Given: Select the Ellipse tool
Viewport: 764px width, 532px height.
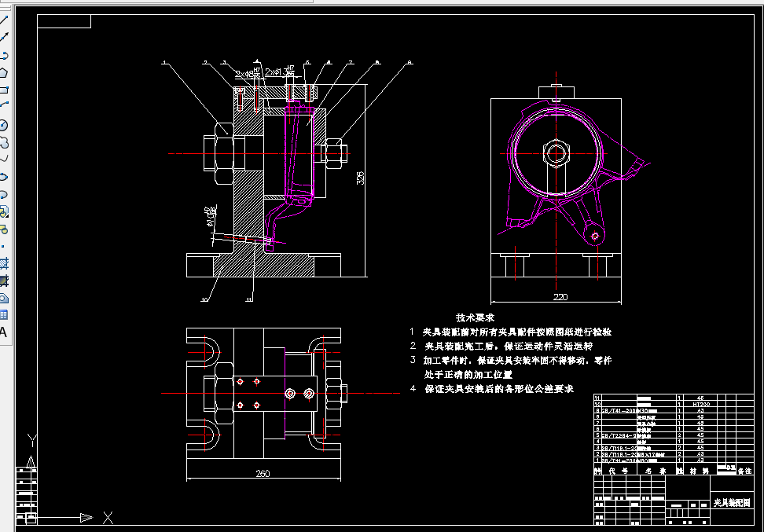Looking at the screenshot, I should click(3, 178).
